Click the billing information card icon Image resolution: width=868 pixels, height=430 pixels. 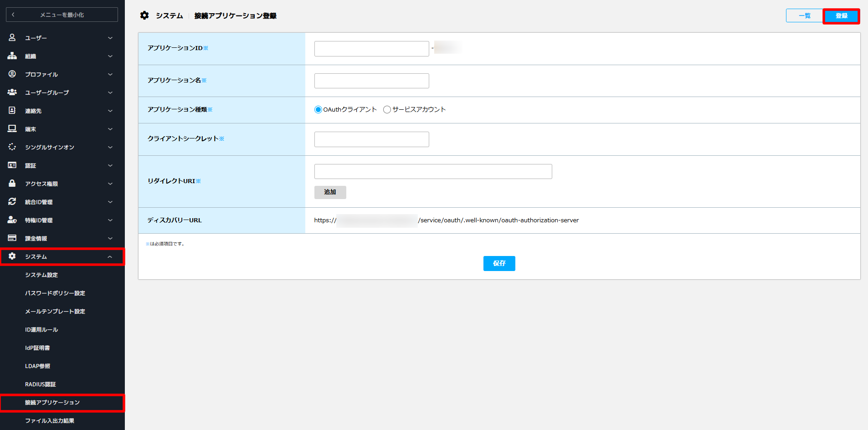12,238
